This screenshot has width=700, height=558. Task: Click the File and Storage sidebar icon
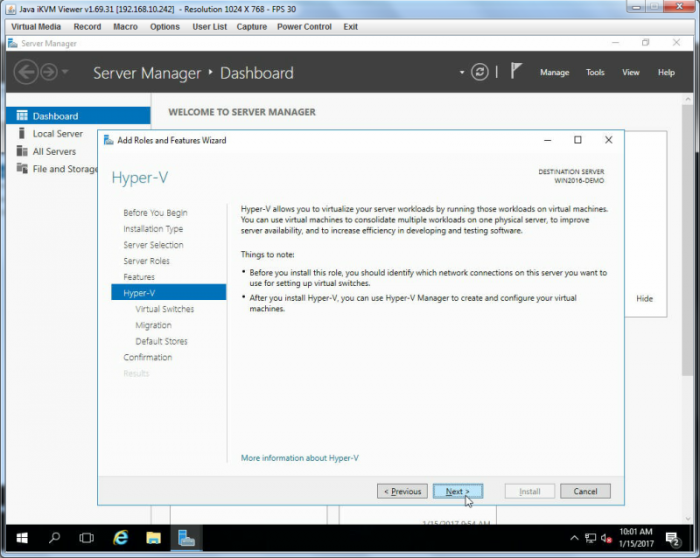22,168
